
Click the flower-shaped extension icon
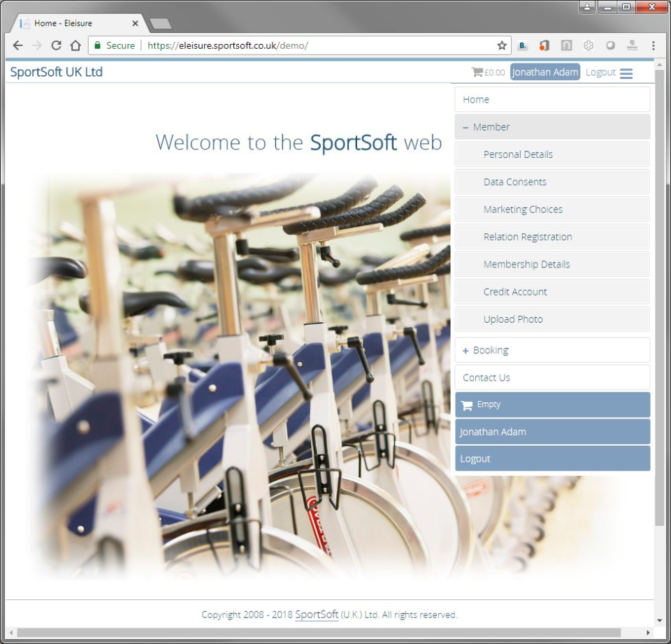pyautogui.click(x=588, y=45)
